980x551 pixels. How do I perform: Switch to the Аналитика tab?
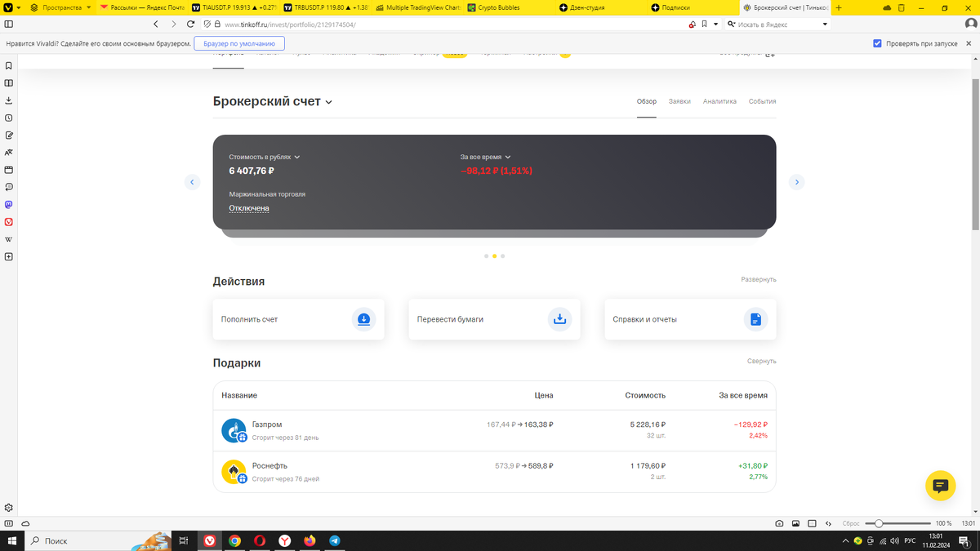[x=719, y=101]
